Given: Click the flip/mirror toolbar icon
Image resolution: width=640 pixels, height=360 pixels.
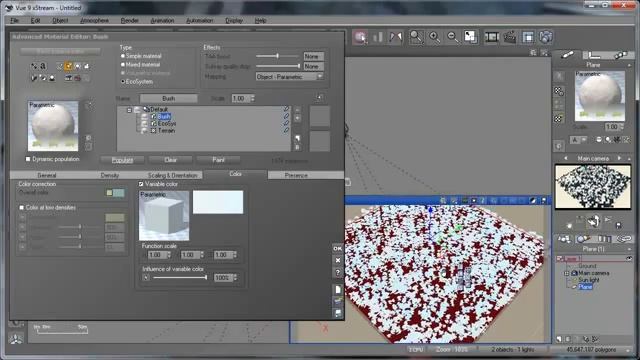Looking at the screenshot, I should 396,37.
